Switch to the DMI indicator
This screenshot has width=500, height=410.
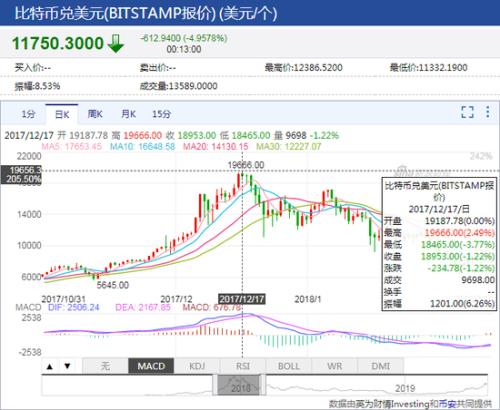380,366
